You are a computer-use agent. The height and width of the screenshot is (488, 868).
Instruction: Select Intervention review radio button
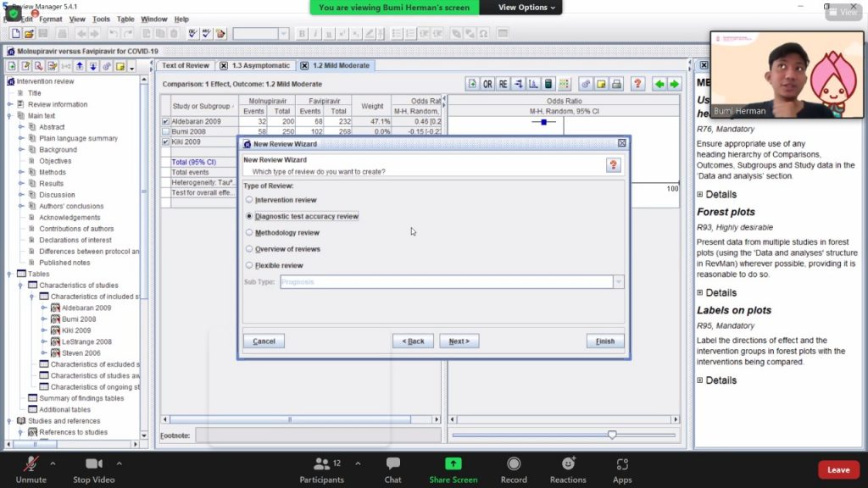coord(249,200)
